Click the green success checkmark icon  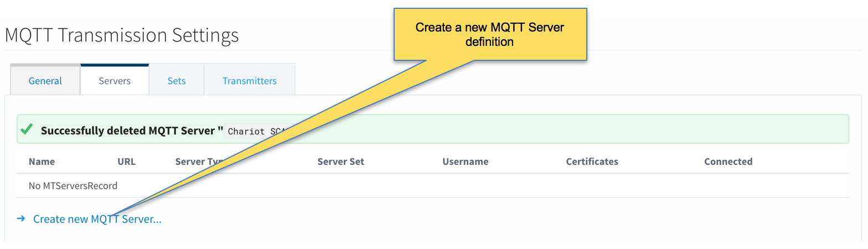coord(26,129)
